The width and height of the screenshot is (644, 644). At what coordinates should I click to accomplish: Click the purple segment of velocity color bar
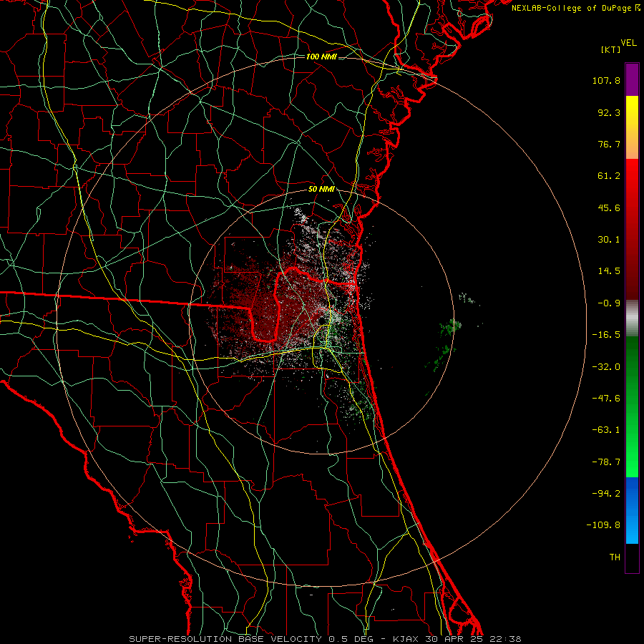coord(632,79)
